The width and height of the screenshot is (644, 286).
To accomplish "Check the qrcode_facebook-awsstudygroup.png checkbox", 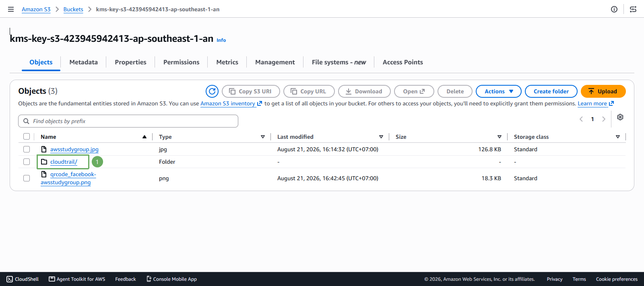I will [x=27, y=178].
